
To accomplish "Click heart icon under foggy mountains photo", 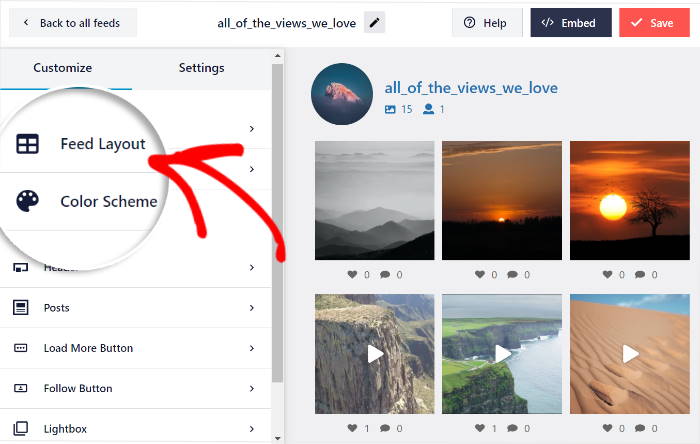I will click(x=352, y=274).
